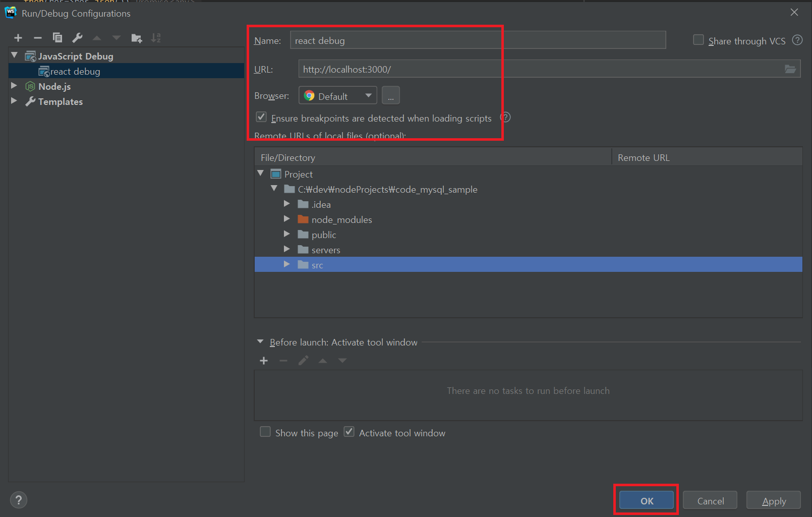Open the URL file browser folder icon
Viewport: 812px width, 517px height.
pyautogui.click(x=790, y=69)
